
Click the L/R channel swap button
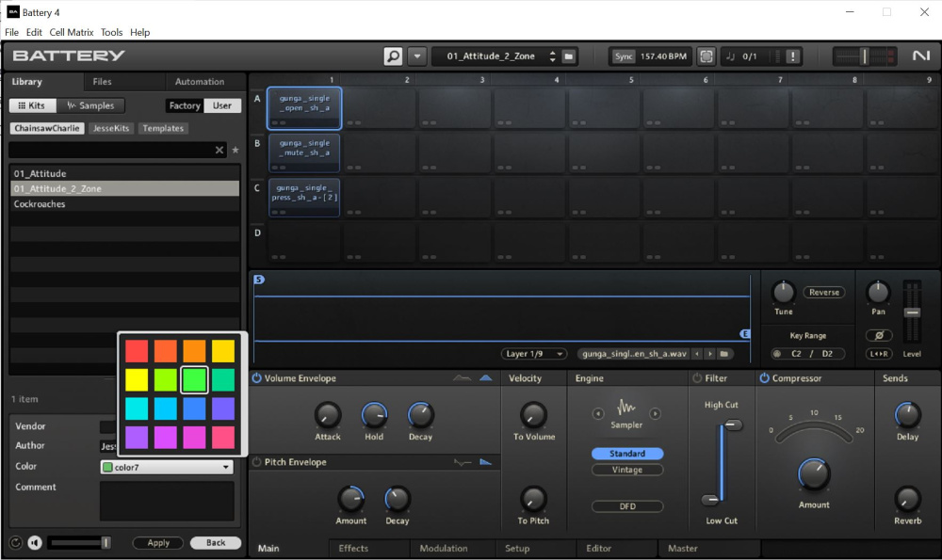click(878, 354)
